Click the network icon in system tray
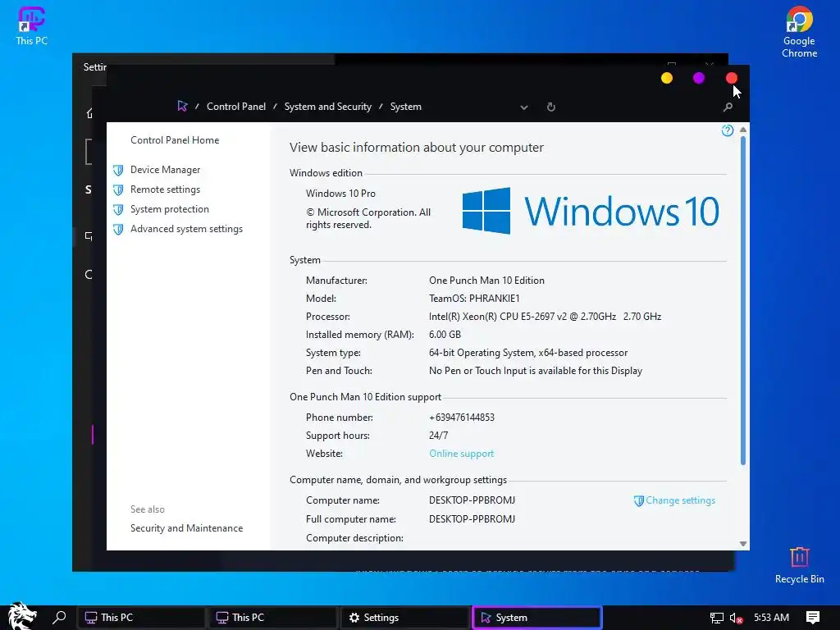This screenshot has height=630, width=840. coord(716,618)
